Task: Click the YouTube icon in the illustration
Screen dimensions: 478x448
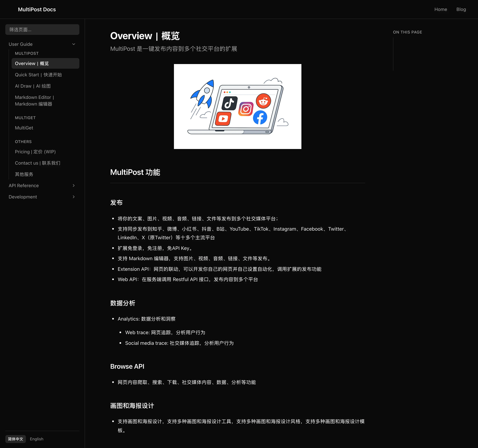Action: (x=223, y=118)
